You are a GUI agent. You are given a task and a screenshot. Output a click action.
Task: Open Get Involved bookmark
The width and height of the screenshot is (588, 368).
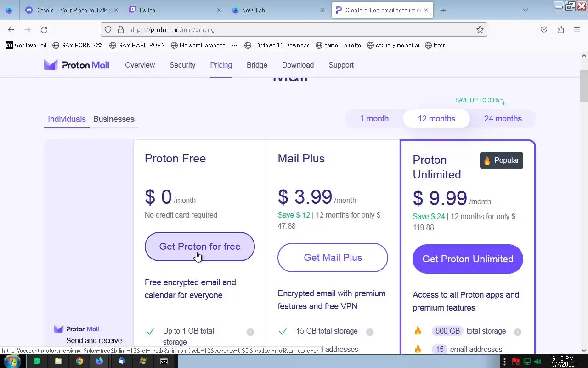[26, 45]
